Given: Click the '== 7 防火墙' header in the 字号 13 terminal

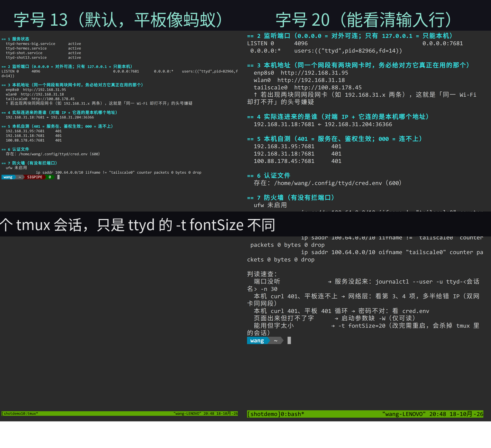Looking at the screenshot, I should (29, 163).
